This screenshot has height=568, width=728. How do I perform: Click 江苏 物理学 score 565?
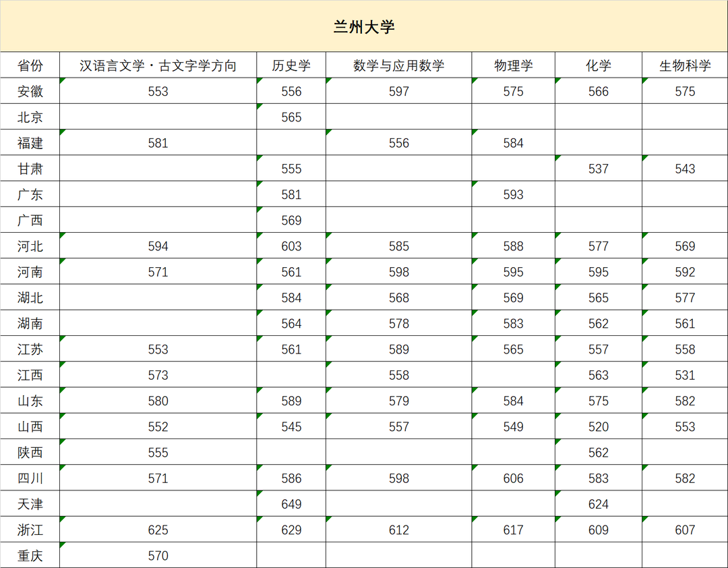513,349
